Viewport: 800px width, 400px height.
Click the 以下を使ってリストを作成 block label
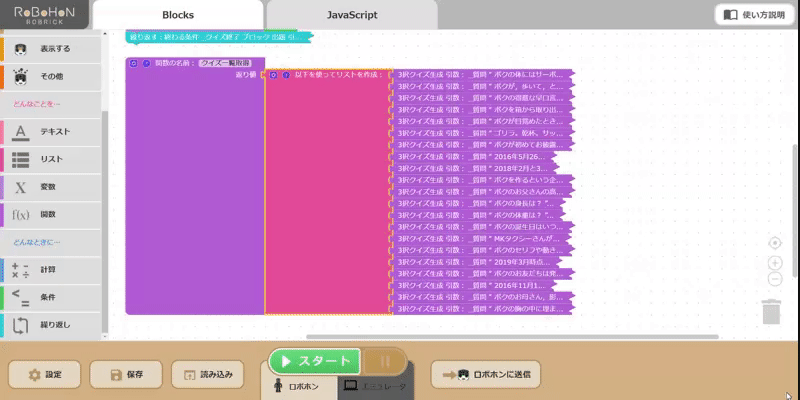338,75
